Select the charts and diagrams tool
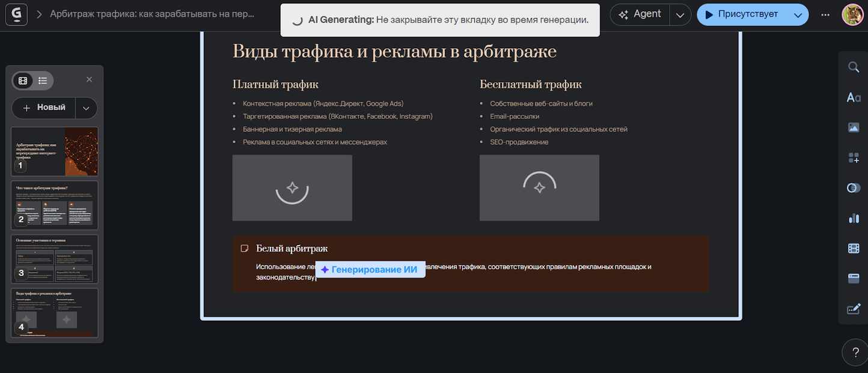Viewport: 868px width, 373px height. click(854, 218)
